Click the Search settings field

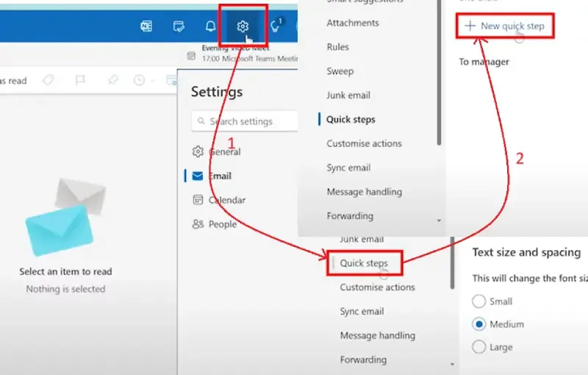click(245, 121)
